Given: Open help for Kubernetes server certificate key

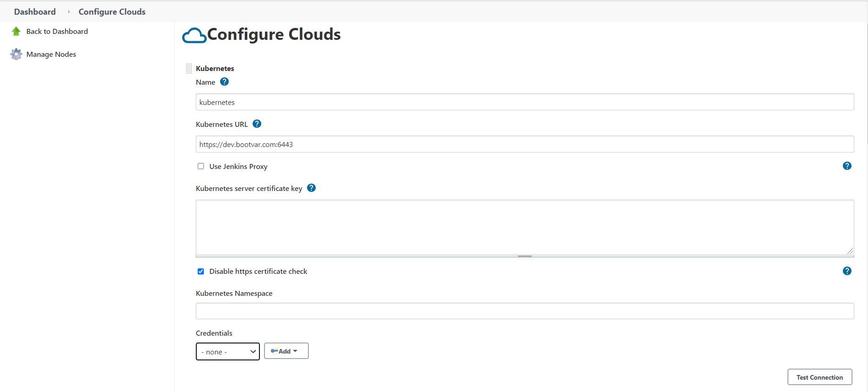Looking at the screenshot, I should click(x=311, y=188).
